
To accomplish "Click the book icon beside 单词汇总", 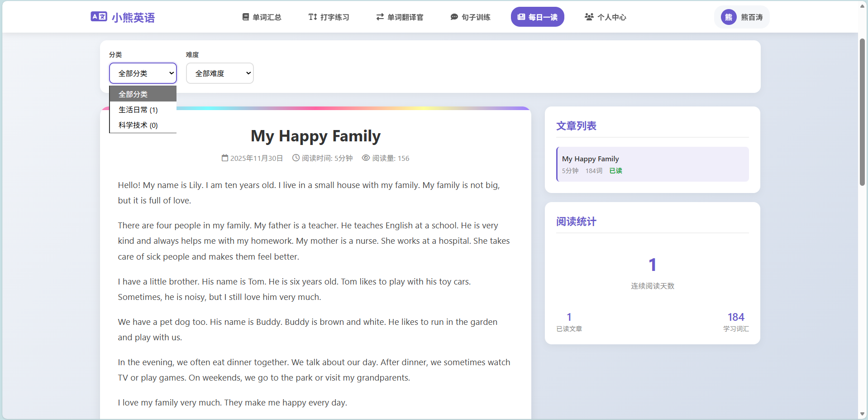I will (245, 17).
